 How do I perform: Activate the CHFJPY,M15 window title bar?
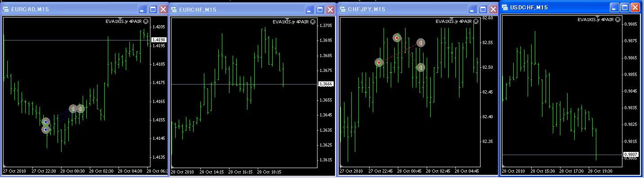(418, 9)
